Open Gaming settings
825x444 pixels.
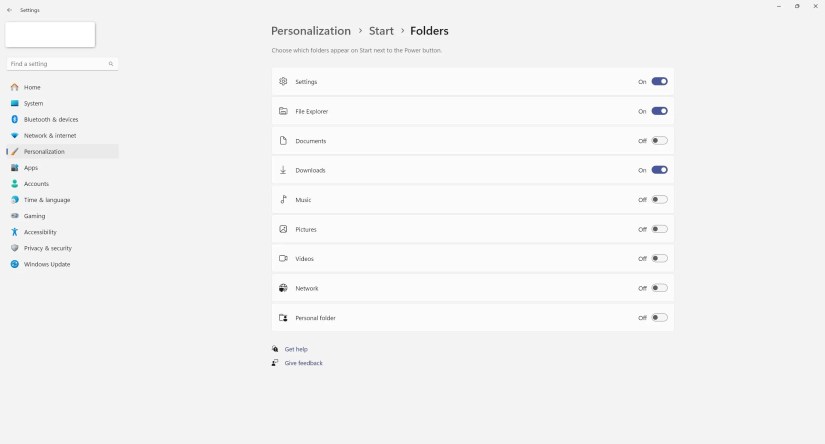[34, 216]
